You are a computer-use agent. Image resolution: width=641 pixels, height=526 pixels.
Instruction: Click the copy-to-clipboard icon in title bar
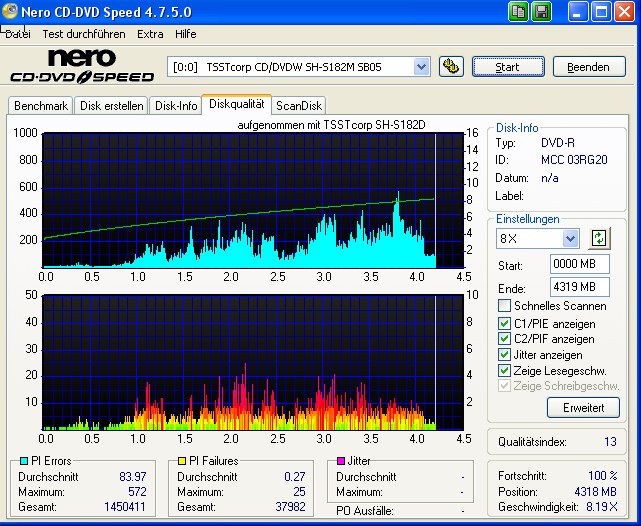point(519,12)
